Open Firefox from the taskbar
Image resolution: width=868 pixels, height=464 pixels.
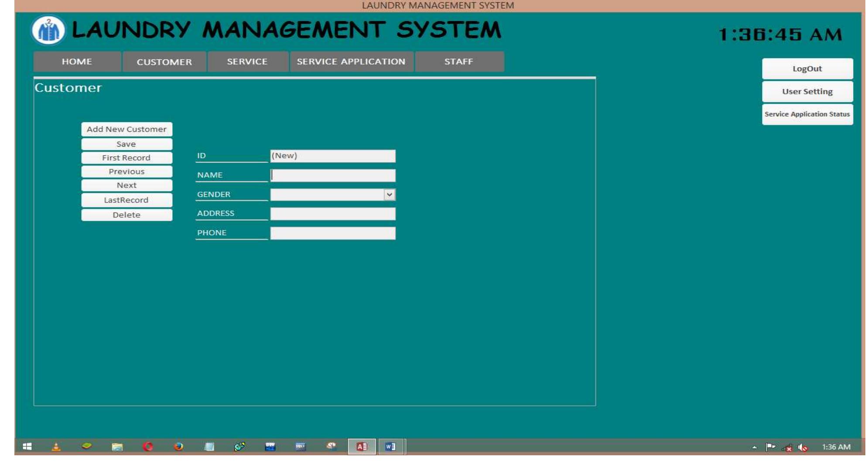pyautogui.click(x=178, y=447)
